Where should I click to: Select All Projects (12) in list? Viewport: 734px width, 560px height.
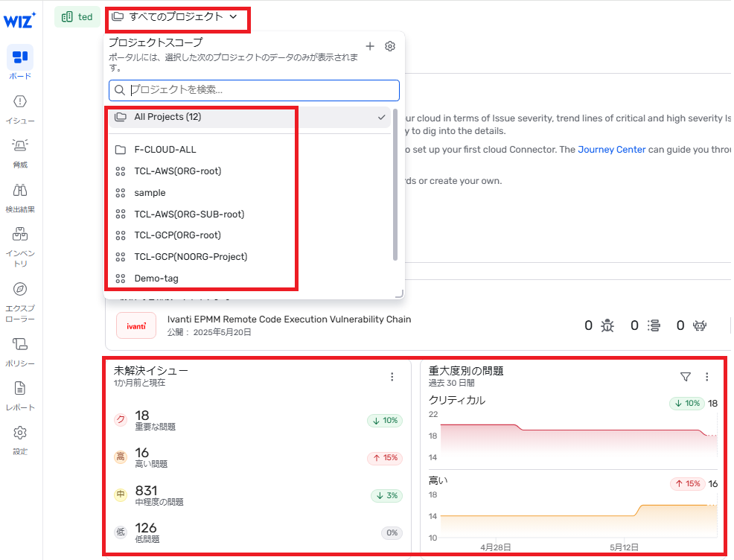167,117
